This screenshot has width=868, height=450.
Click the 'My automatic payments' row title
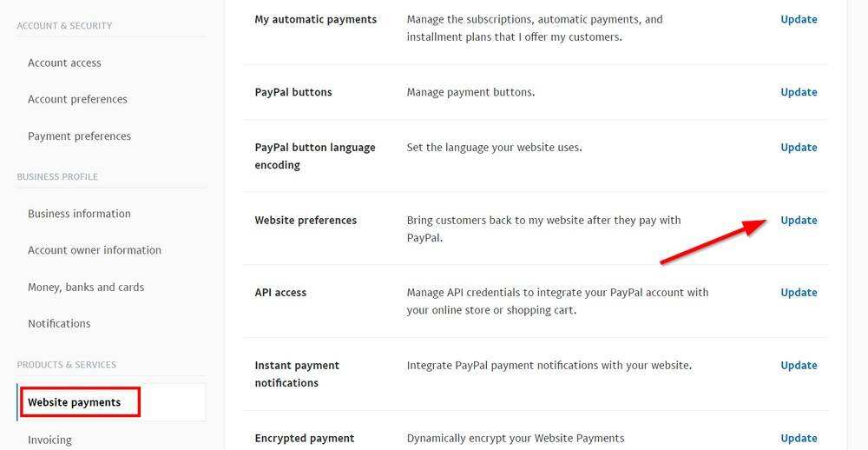click(315, 19)
